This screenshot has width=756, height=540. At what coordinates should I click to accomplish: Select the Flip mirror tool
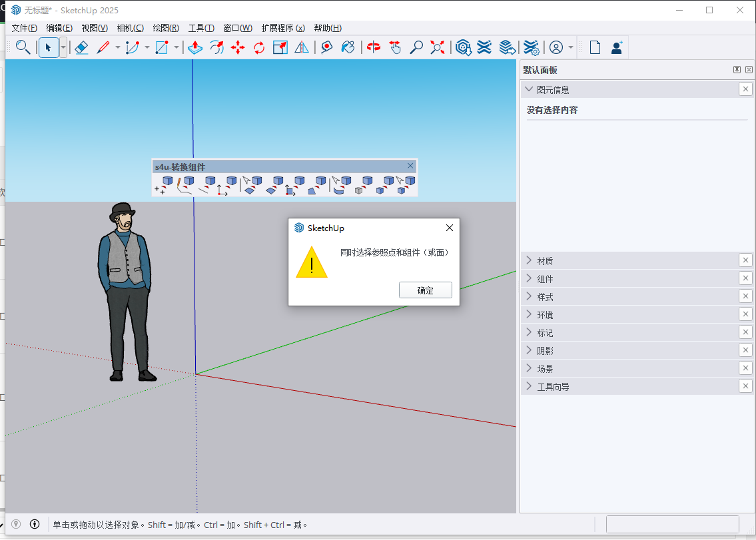[x=301, y=47]
